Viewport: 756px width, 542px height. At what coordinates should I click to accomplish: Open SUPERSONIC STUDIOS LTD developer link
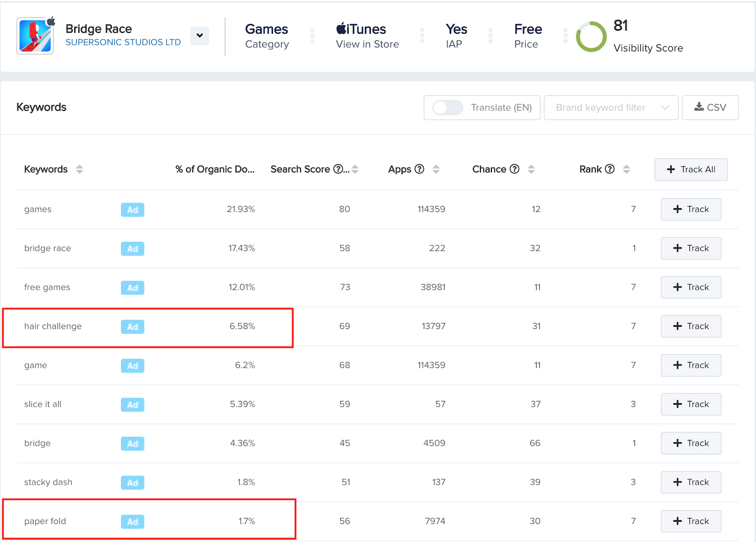pyautogui.click(x=123, y=42)
